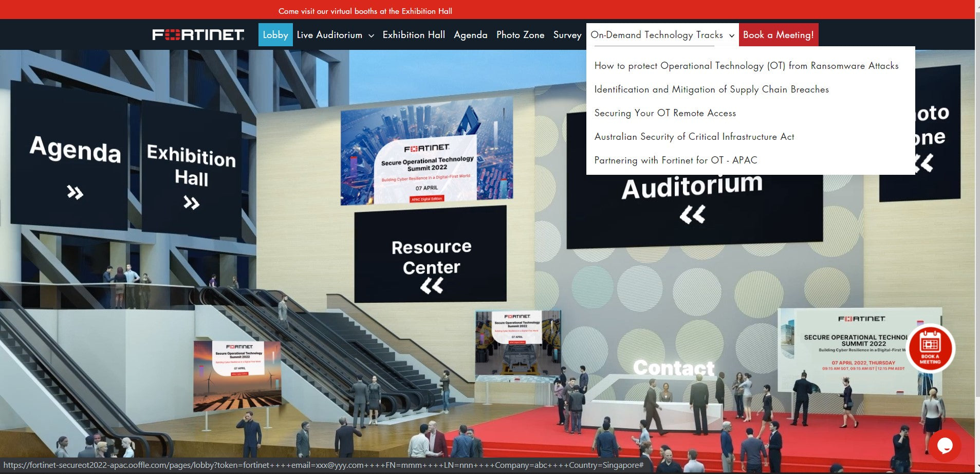
Task: Click the red Book a Meeting calendar icon
Action: tap(930, 348)
